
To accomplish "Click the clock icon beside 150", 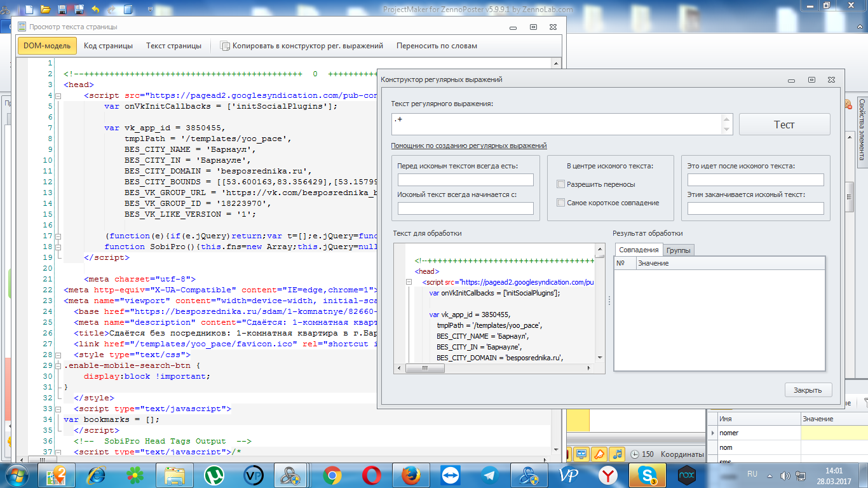I will (x=635, y=455).
